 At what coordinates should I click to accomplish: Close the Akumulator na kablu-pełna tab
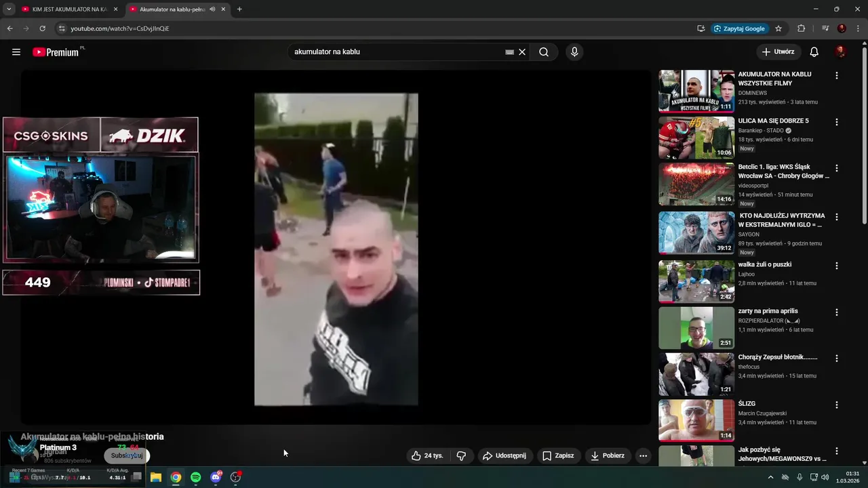tap(223, 9)
